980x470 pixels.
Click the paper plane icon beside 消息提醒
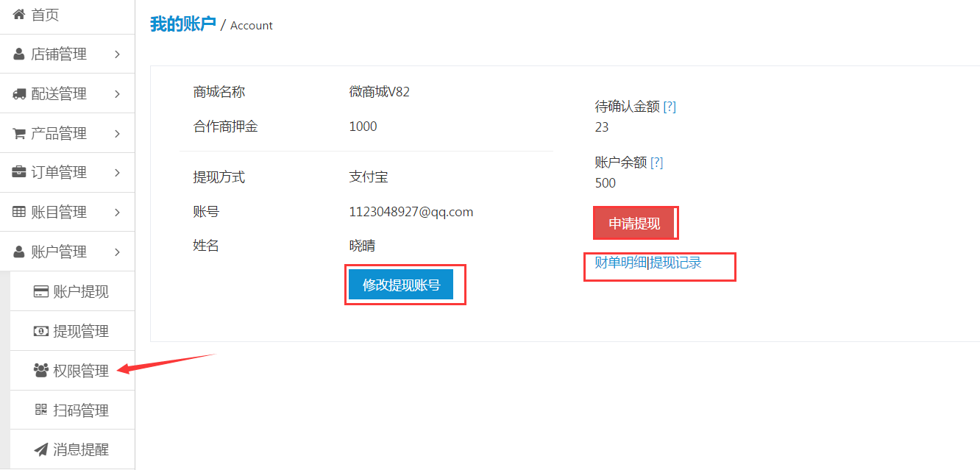41,449
